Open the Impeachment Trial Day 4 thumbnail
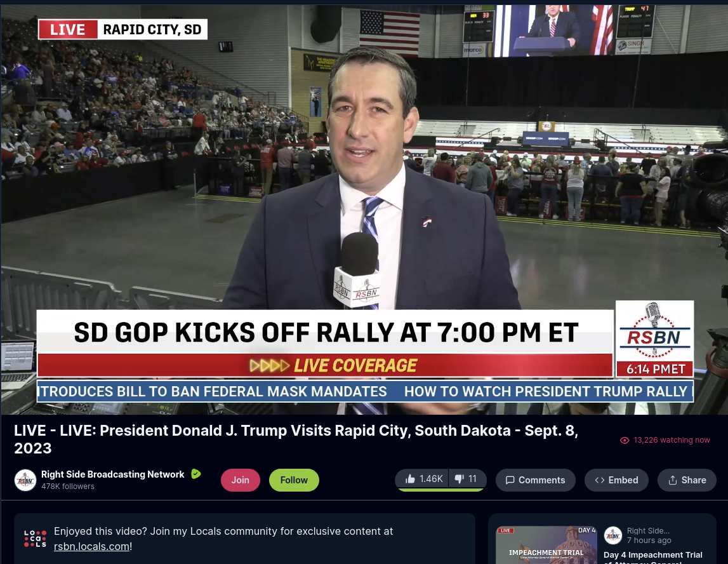Image resolution: width=728 pixels, height=564 pixels. (546, 545)
